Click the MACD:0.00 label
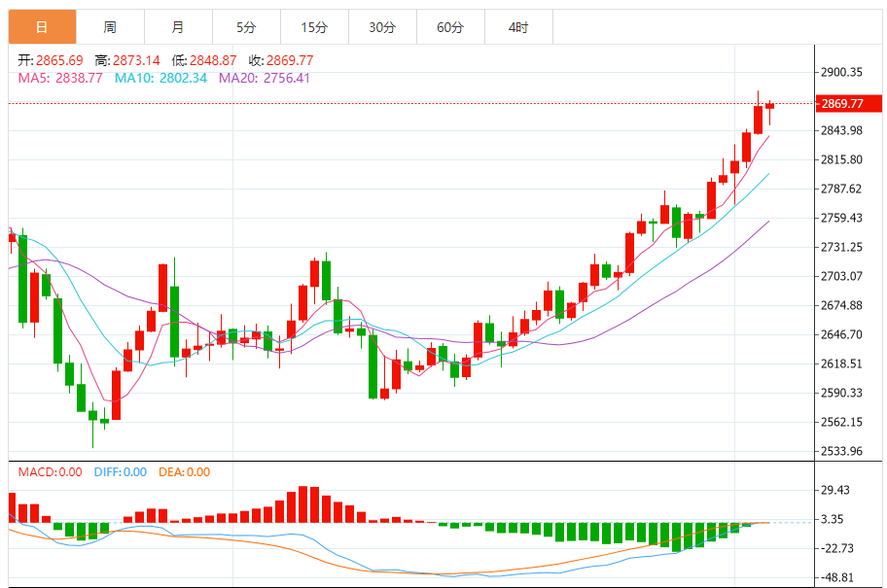This screenshot has width=887, height=588. pos(50,472)
